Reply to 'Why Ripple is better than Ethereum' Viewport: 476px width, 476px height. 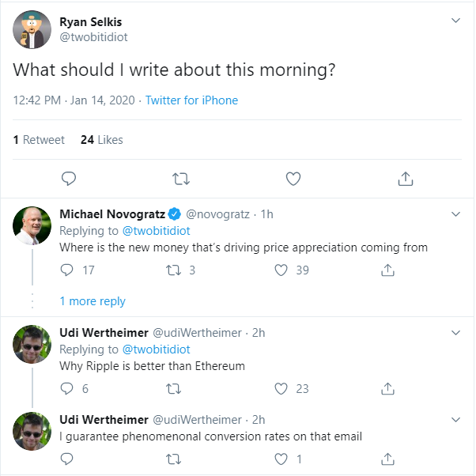[66, 388]
